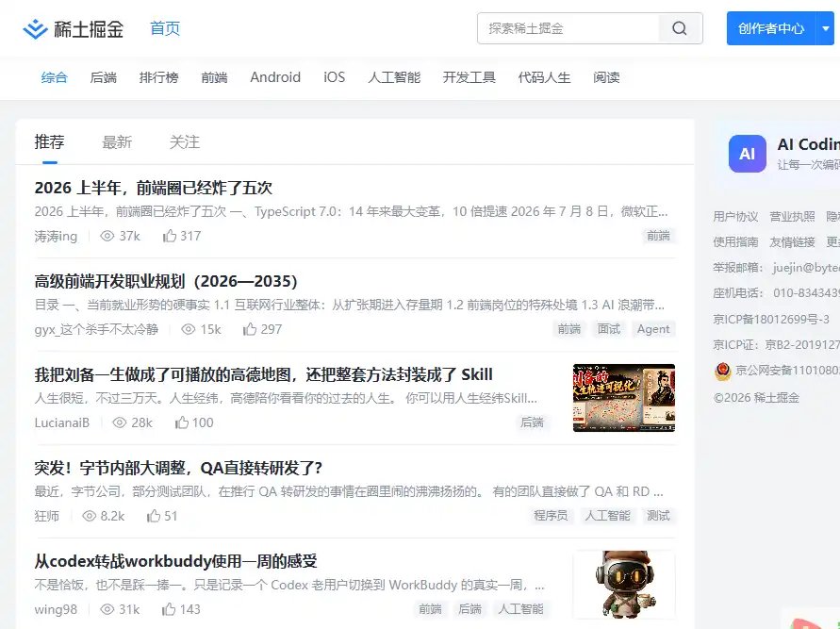
Task: Go to 首页 in the header
Action: (x=165, y=28)
